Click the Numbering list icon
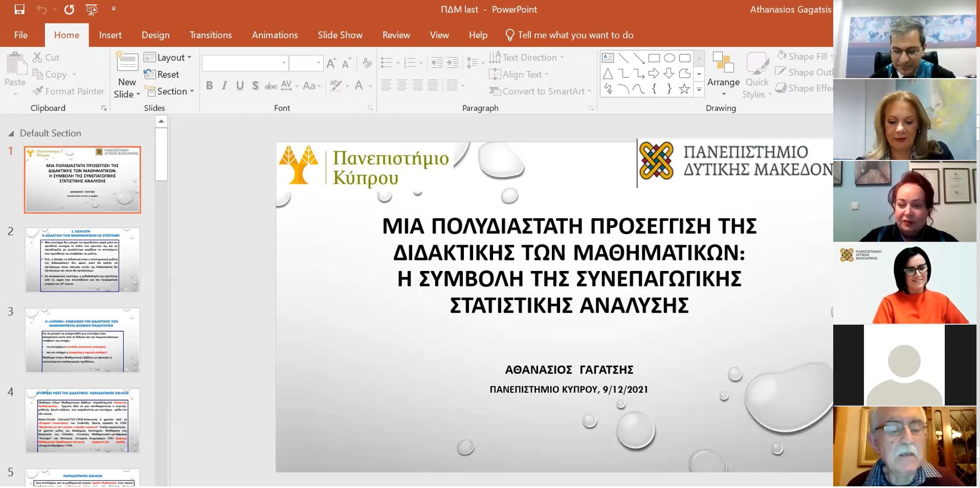 click(410, 63)
